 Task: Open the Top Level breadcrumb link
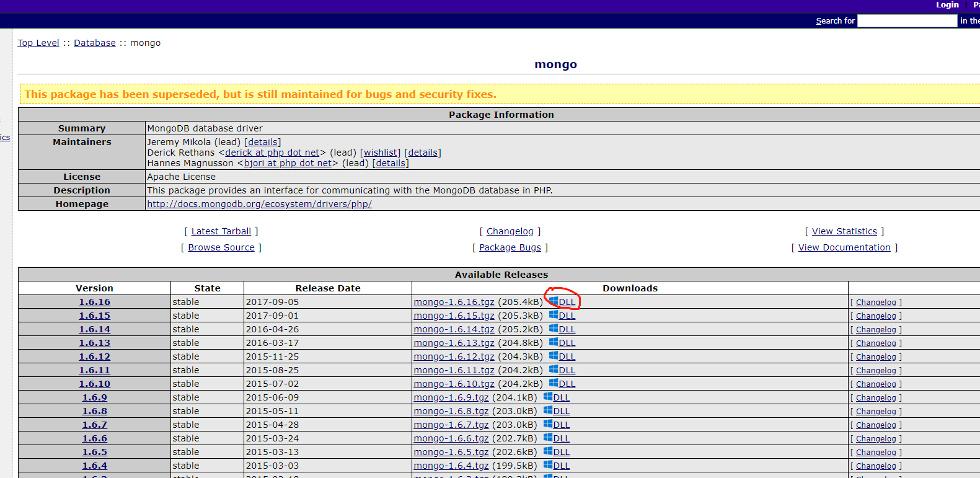tap(38, 43)
